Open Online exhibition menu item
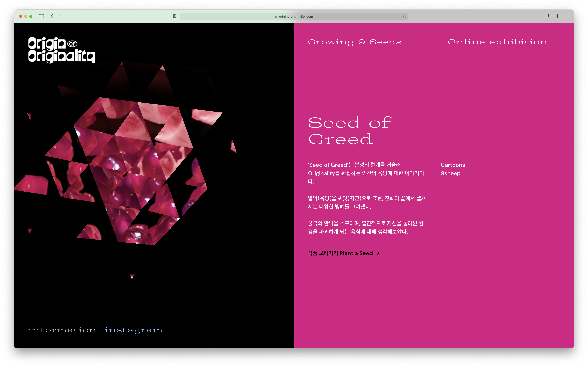The image size is (588, 367). [497, 42]
